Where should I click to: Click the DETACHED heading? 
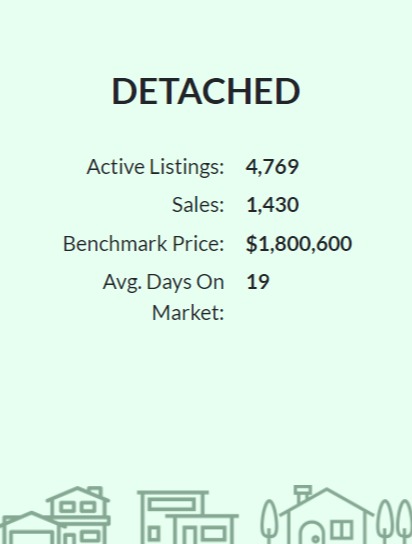(206, 91)
